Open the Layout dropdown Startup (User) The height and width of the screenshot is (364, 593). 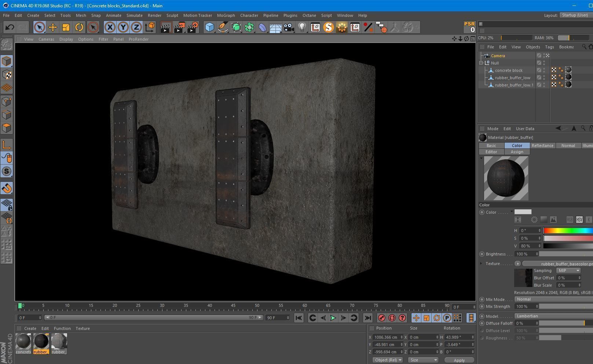tap(576, 15)
